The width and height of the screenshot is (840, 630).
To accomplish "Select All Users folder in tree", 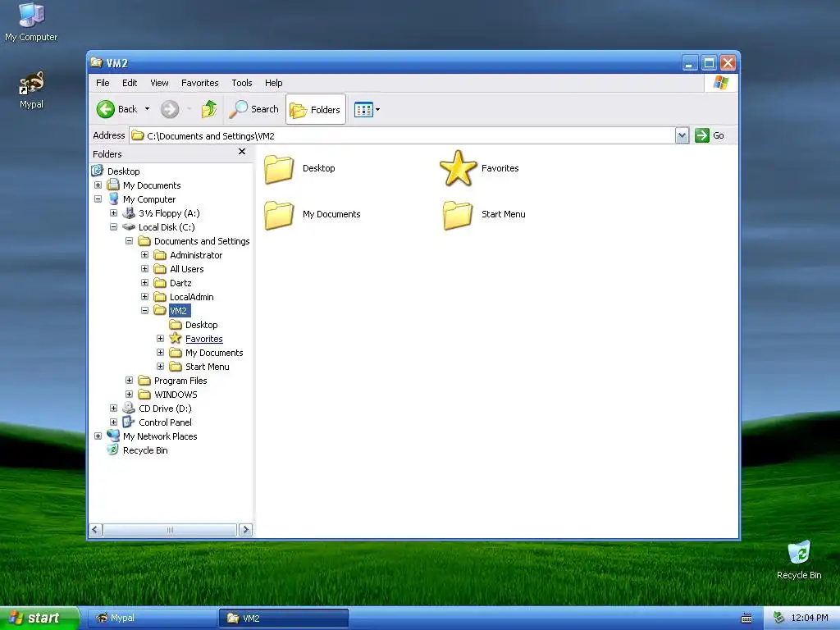I will tap(186, 269).
